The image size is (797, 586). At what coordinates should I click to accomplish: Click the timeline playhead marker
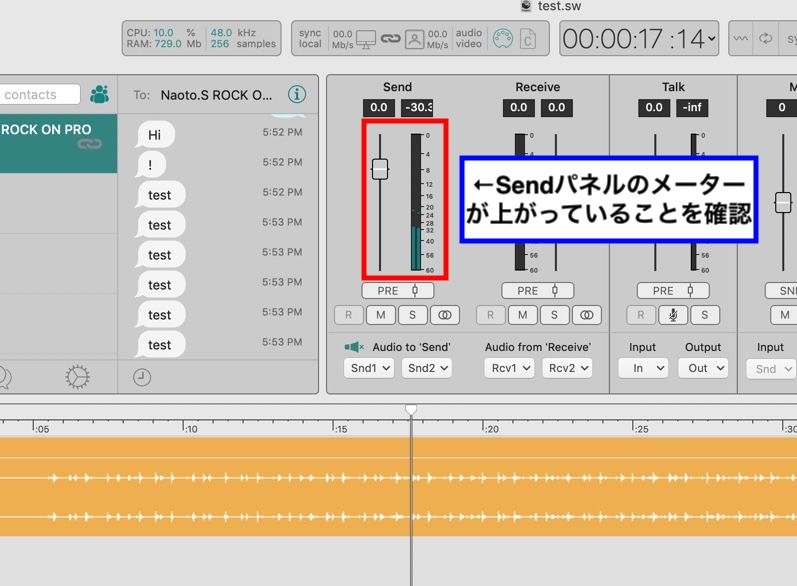(411, 409)
